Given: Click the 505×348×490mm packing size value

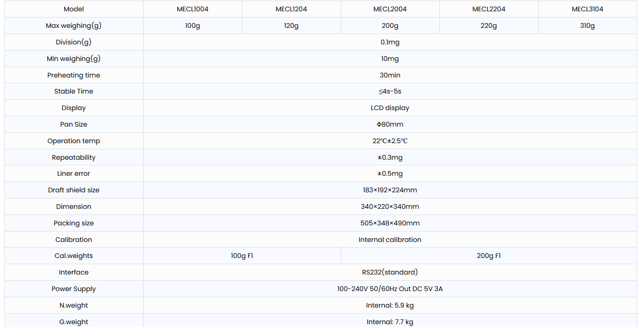Looking at the screenshot, I should tap(390, 223).
